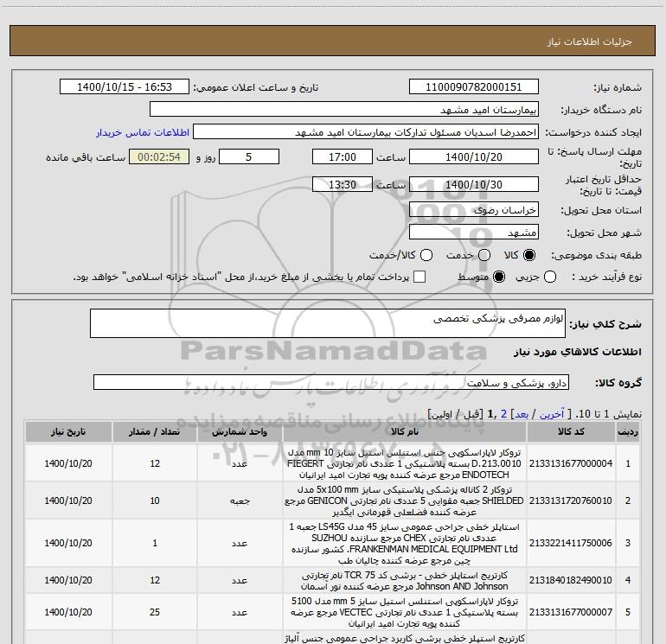666x644 pixels.
Task: Click the deadline time field 17:00
Action: click(343, 156)
